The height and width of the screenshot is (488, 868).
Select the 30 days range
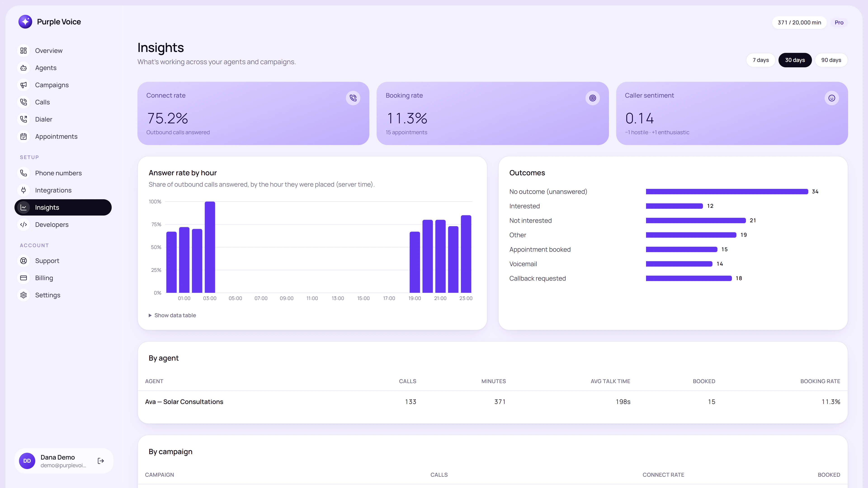(x=795, y=60)
